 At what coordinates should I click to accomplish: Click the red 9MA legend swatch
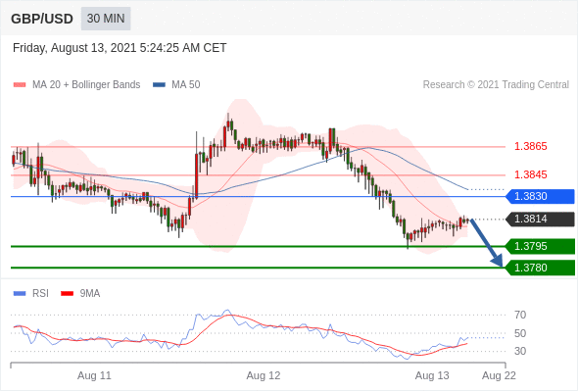(67, 294)
